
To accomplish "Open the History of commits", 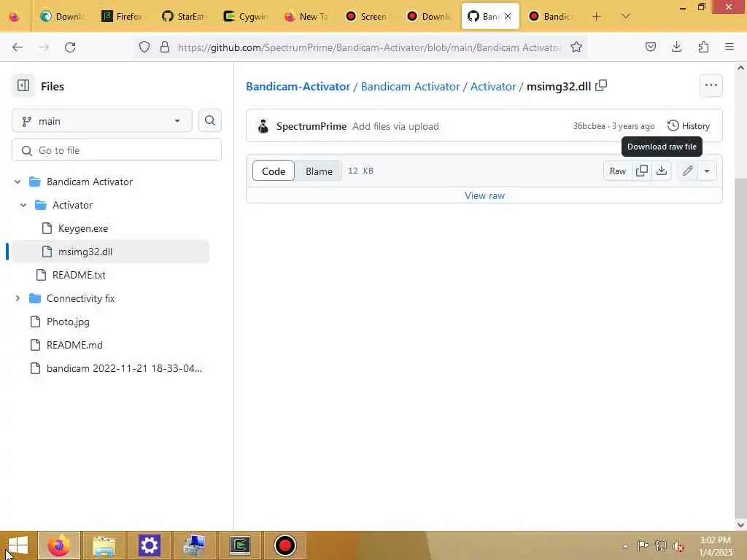I will click(689, 125).
